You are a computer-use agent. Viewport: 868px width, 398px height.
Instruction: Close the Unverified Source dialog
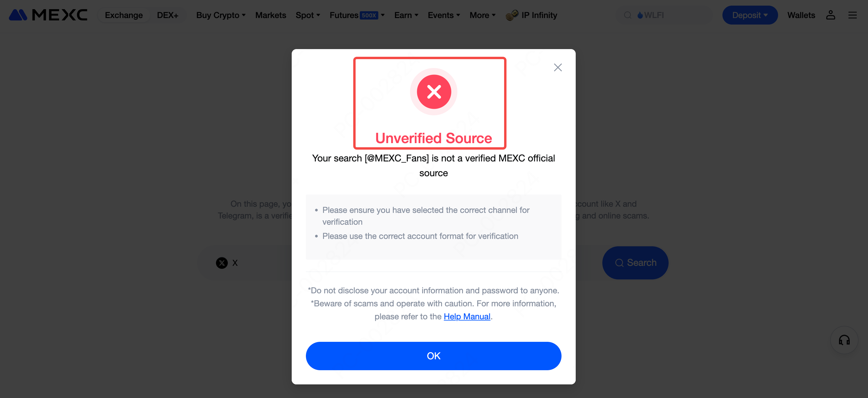558,67
